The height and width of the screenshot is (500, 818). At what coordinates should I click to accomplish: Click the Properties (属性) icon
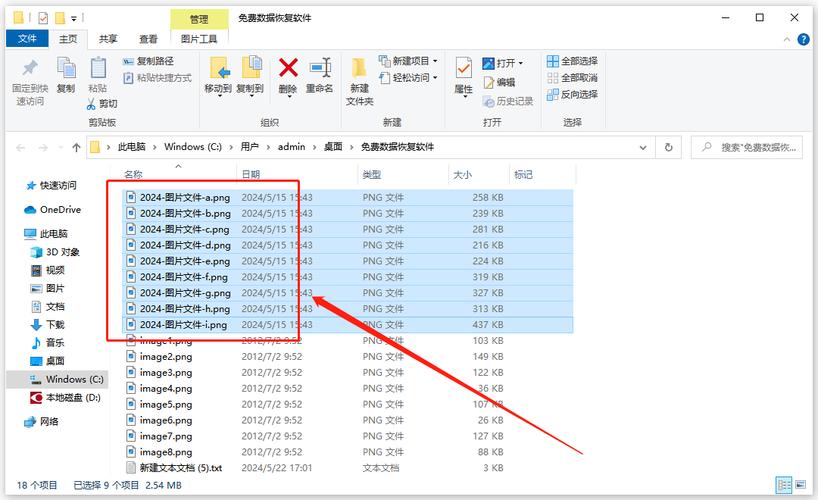[x=463, y=68]
